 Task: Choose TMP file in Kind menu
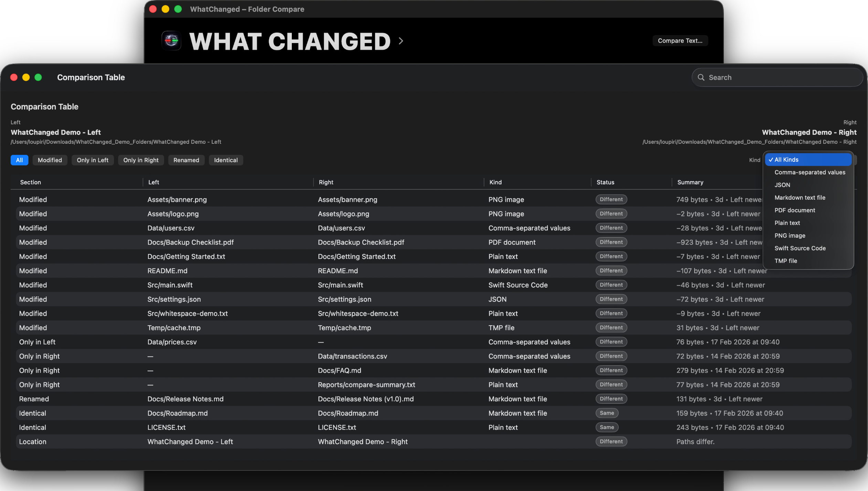[x=808, y=261]
